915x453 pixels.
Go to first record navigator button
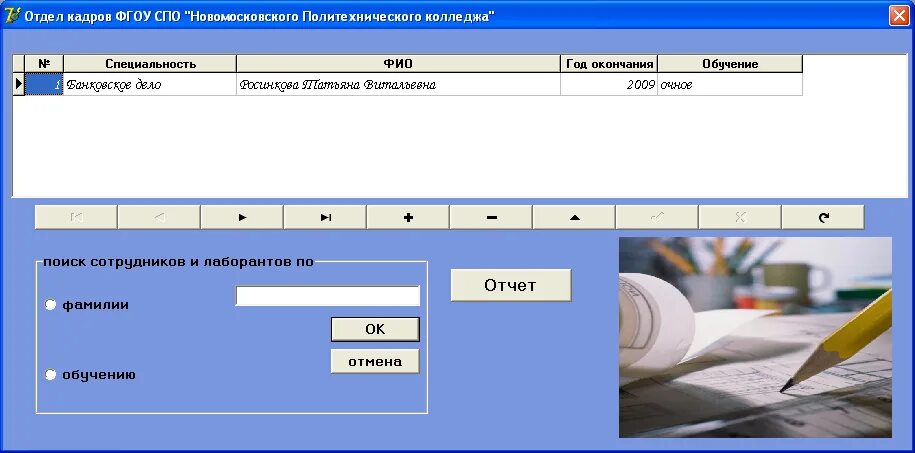pyautogui.click(x=76, y=217)
